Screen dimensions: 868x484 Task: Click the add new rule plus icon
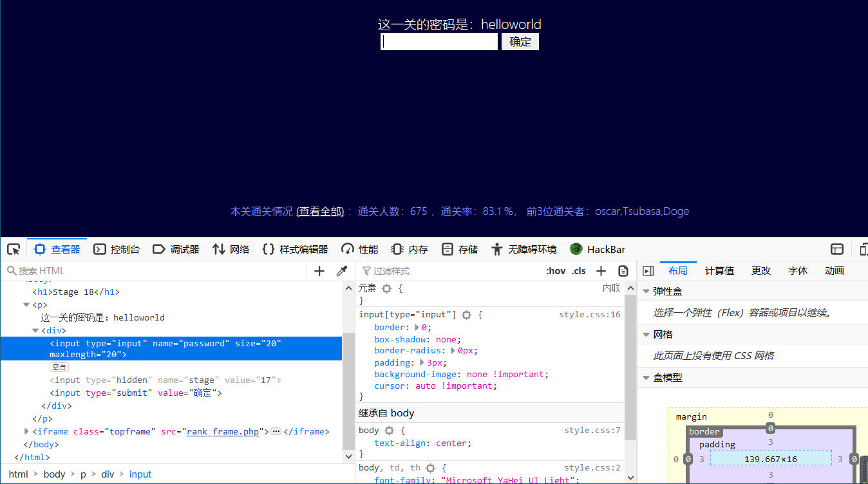(601, 270)
